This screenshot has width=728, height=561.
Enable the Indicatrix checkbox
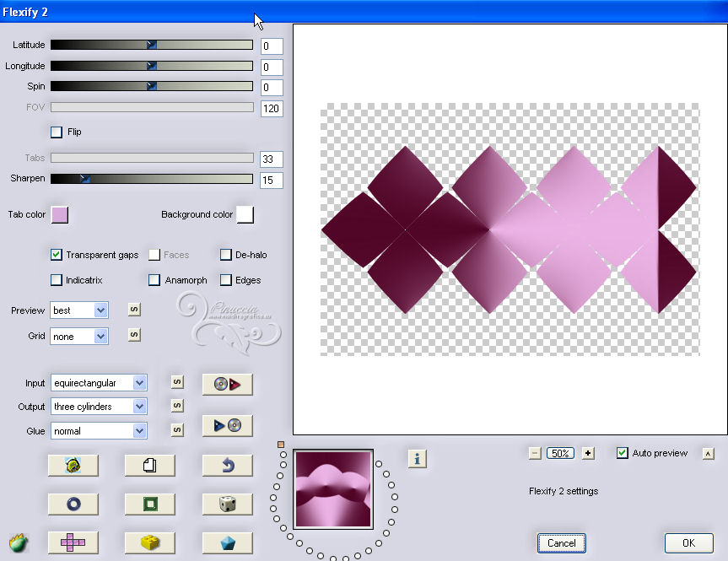[x=57, y=280]
